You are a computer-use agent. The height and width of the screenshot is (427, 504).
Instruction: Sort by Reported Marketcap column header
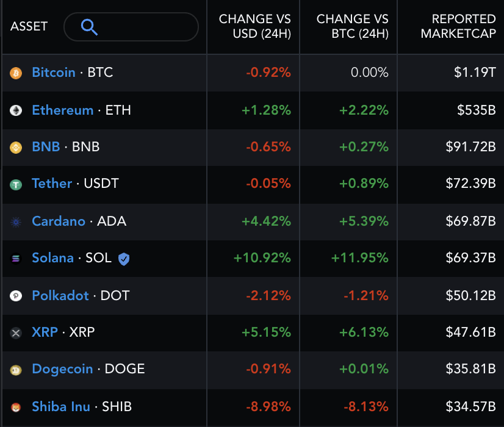coord(458,26)
